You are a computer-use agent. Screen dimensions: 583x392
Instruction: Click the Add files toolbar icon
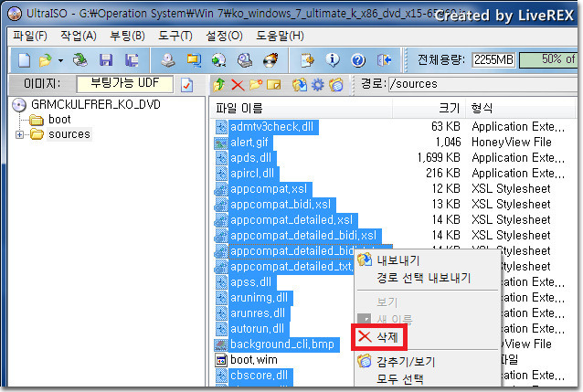click(x=307, y=60)
